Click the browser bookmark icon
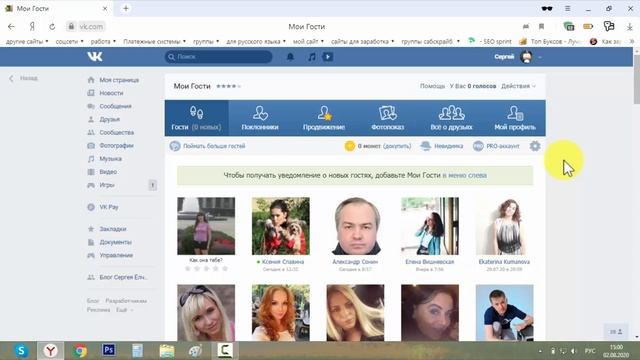 click(x=541, y=27)
